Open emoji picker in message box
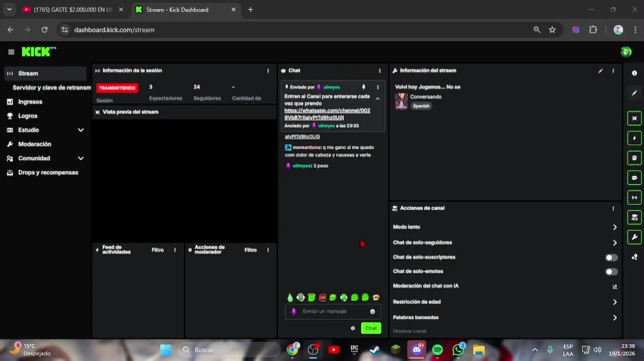This screenshot has width=644, height=361. 372,311
